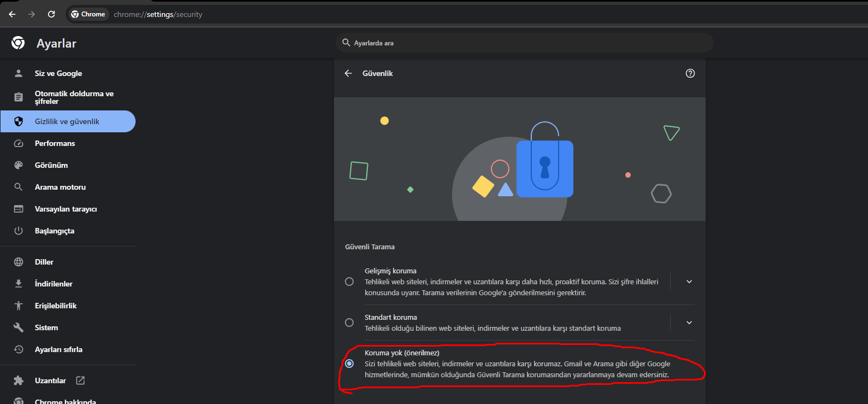Open help via the question mark icon
The width and height of the screenshot is (868, 404).
click(x=690, y=73)
